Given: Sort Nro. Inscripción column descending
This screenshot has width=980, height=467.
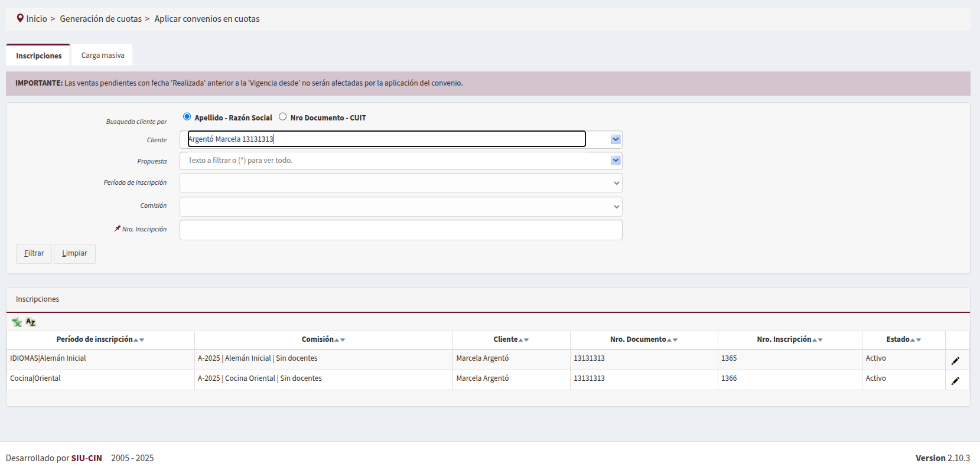Looking at the screenshot, I should tap(821, 340).
